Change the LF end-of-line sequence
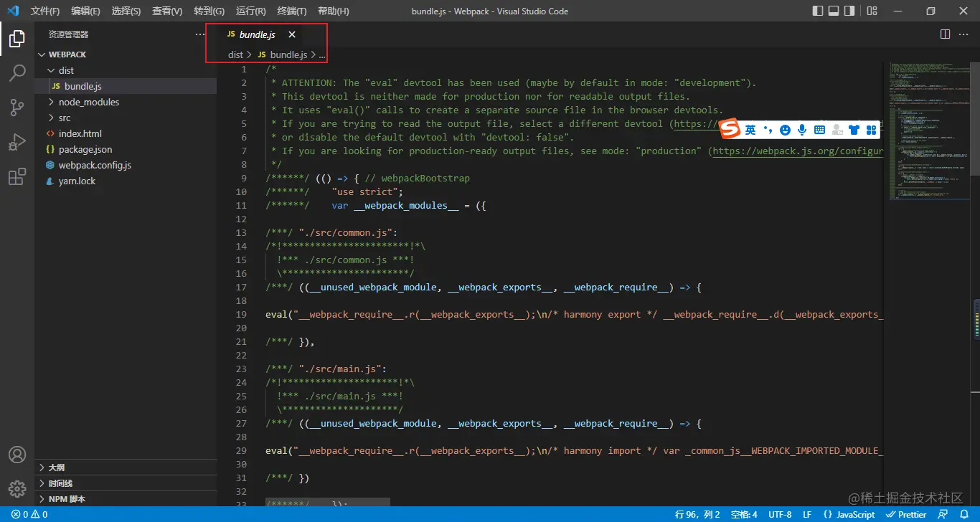 (807, 514)
